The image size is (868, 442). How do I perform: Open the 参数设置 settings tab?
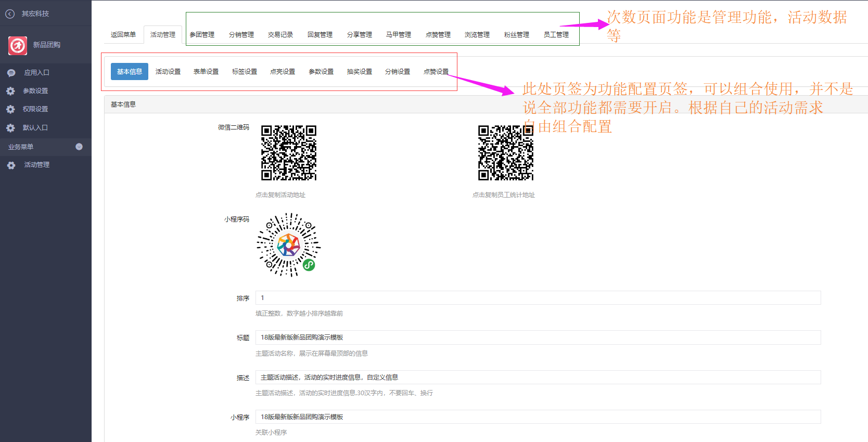321,72
